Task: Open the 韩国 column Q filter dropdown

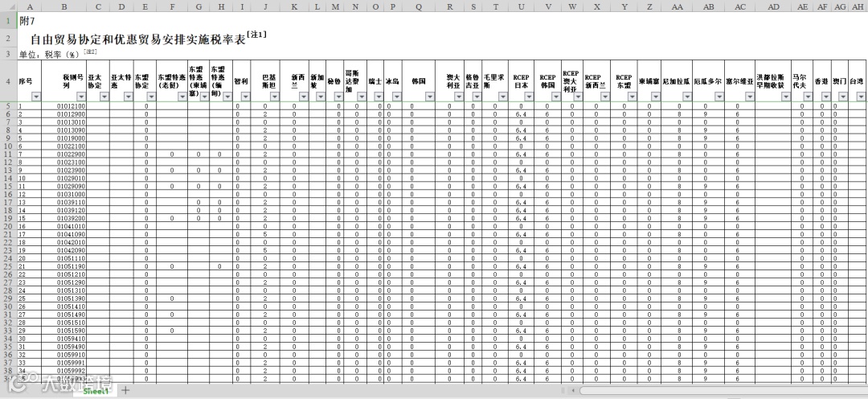Action: [431, 97]
